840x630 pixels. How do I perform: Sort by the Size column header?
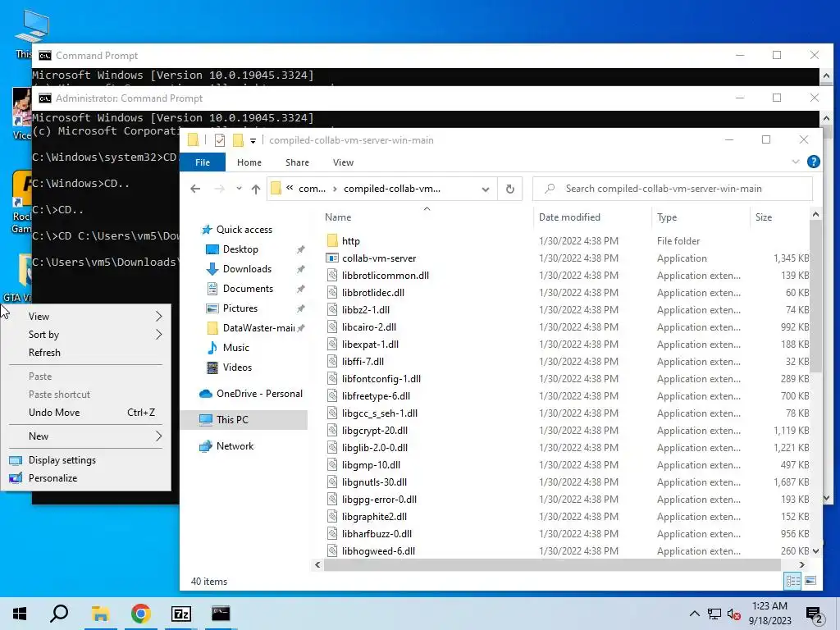pos(764,217)
